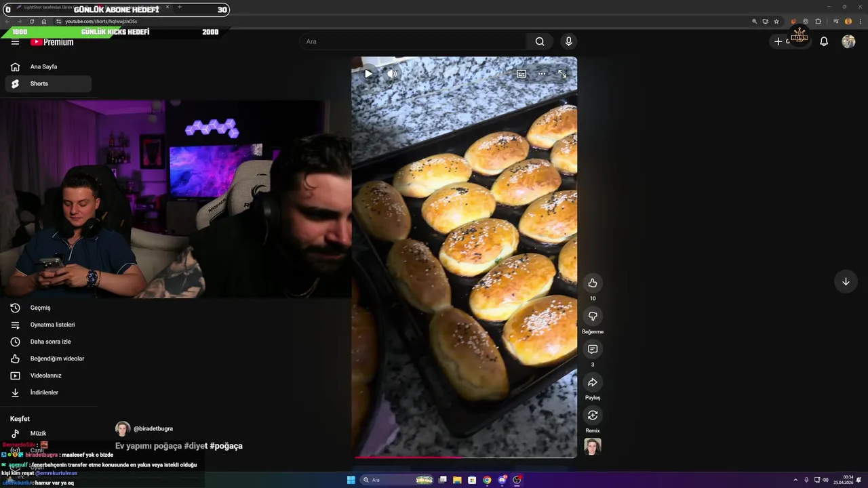Open the Short's three-dot options menu
Image resolution: width=868 pixels, height=488 pixels.
tap(542, 74)
